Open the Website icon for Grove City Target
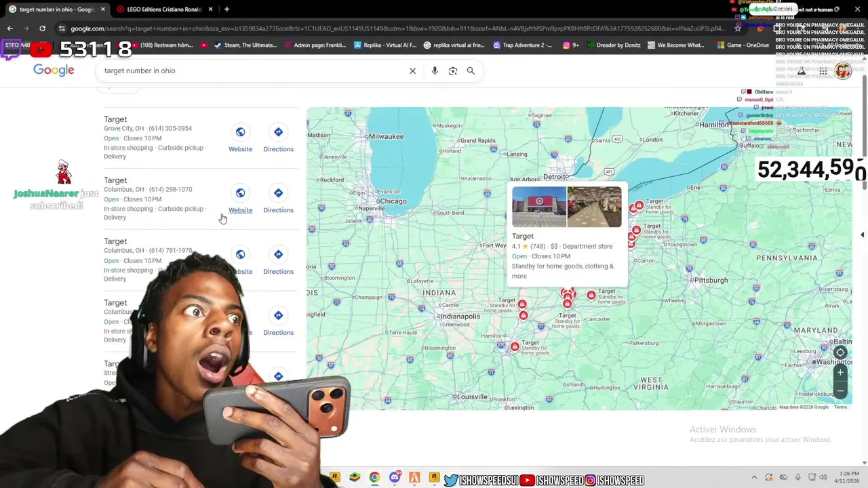 pos(240,131)
